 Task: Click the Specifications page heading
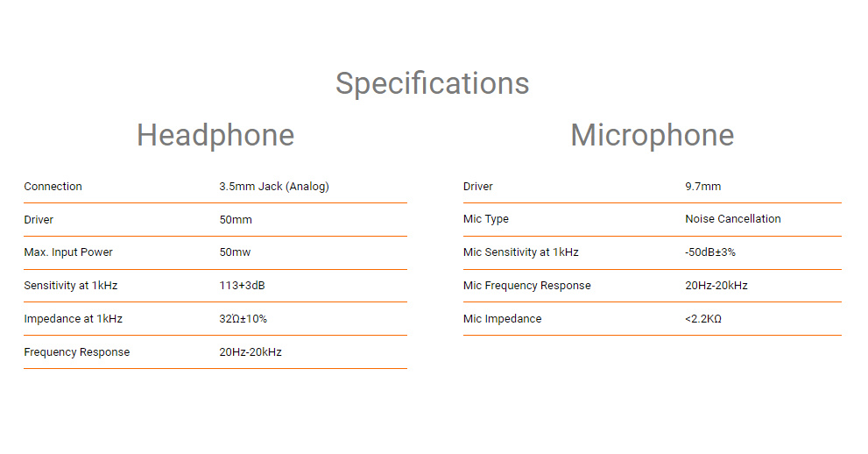click(432, 83)
